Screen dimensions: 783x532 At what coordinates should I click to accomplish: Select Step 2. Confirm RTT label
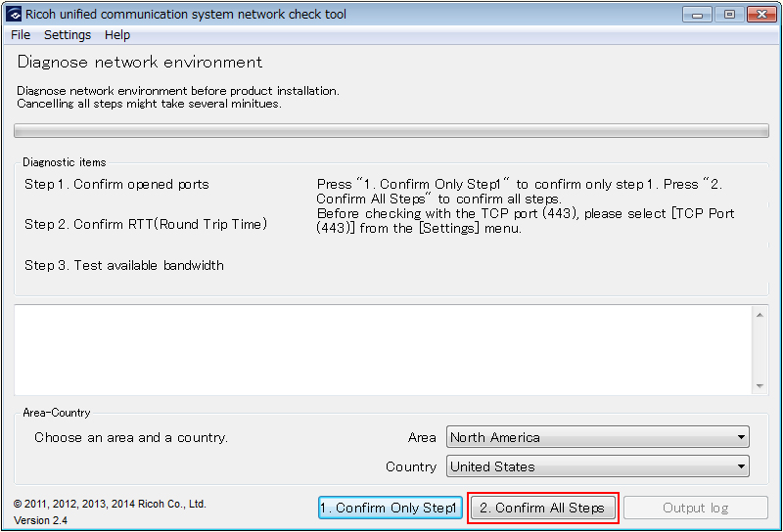[145, 224]
